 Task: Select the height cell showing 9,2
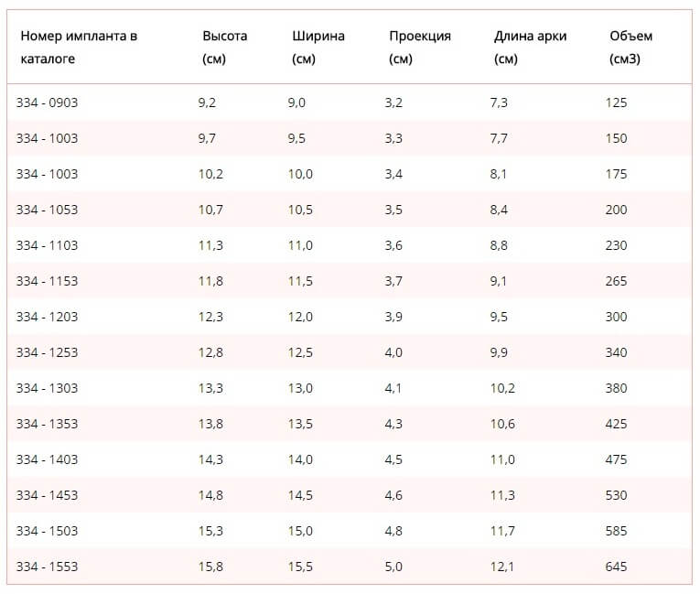207,103
